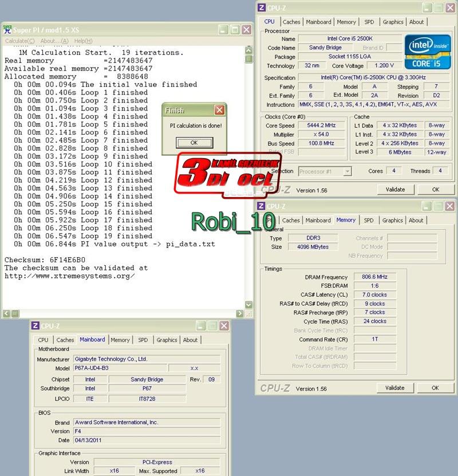Image resolution: width=458 pixels, height=476 pixels.
Task: Click Multiplier value x 54.0
Action: click(321, 134)
